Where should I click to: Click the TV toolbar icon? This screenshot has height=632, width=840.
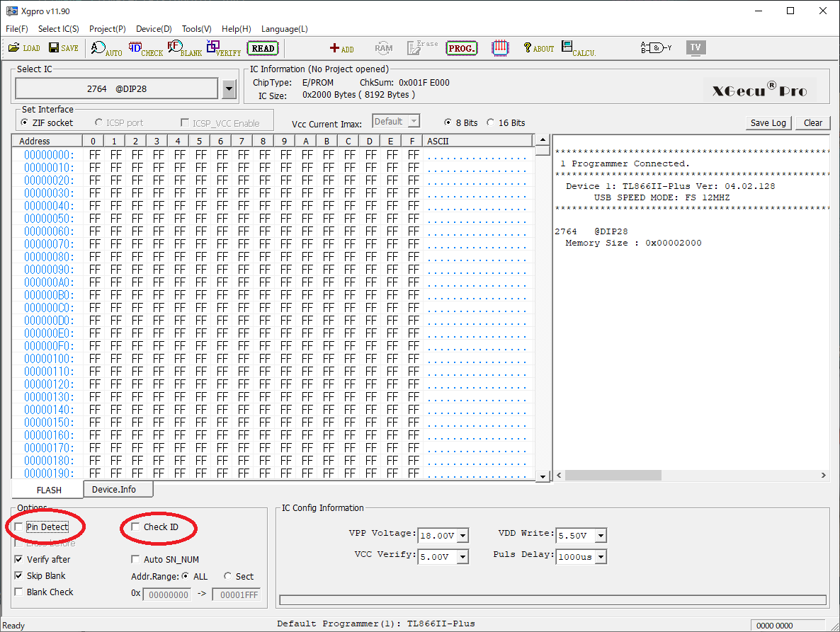[696, 47]
